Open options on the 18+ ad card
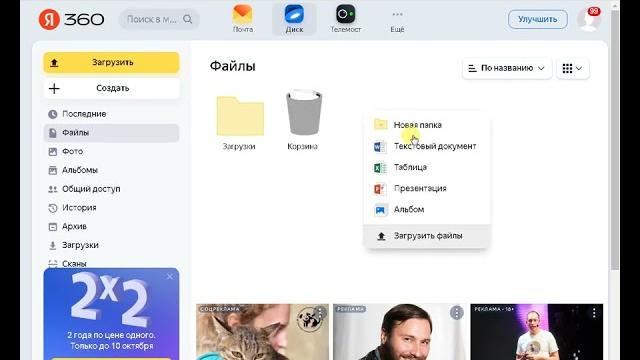The width and height of the screenshot is (640, 360). (594, 313)
